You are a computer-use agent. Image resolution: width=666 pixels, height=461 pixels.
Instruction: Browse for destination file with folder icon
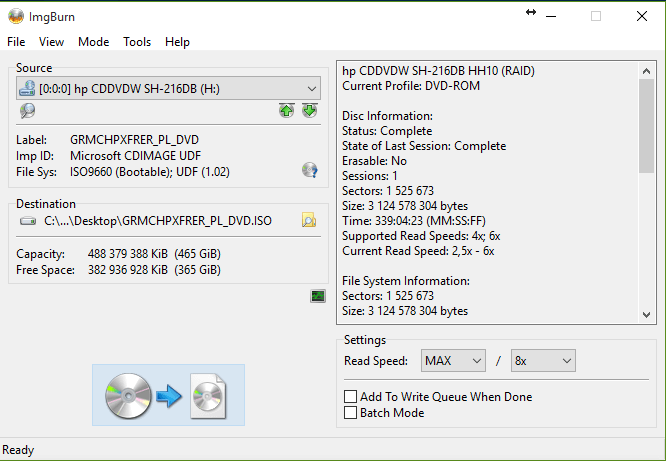[309, 220]
